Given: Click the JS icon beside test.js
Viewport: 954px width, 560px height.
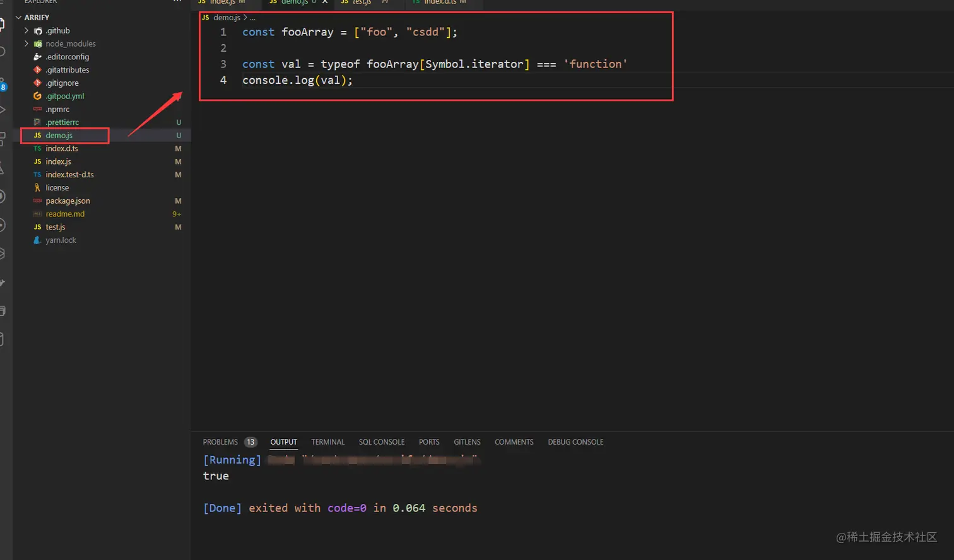Looking at the screenshot, I should point(38,227).
